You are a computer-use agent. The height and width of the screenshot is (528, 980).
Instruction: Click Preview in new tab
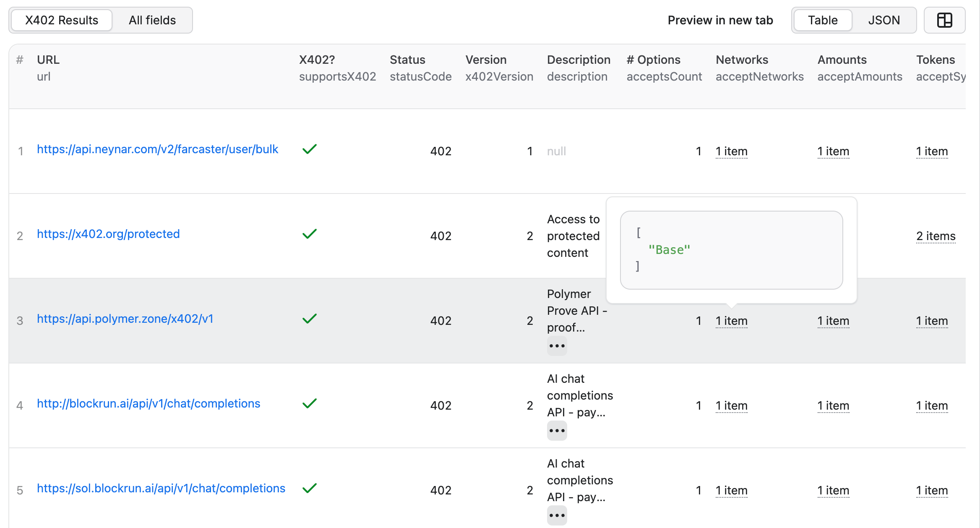720,20
